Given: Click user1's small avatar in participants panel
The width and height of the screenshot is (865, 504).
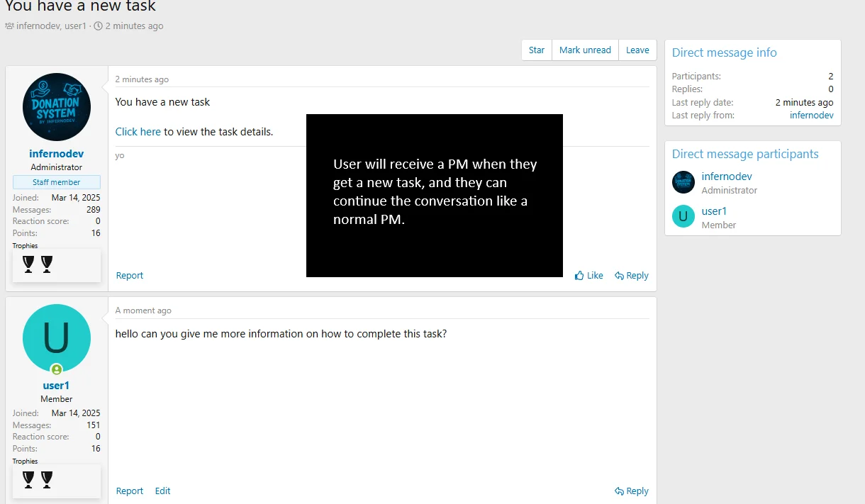Looking at the screenshot, I should tap(683, 217).
